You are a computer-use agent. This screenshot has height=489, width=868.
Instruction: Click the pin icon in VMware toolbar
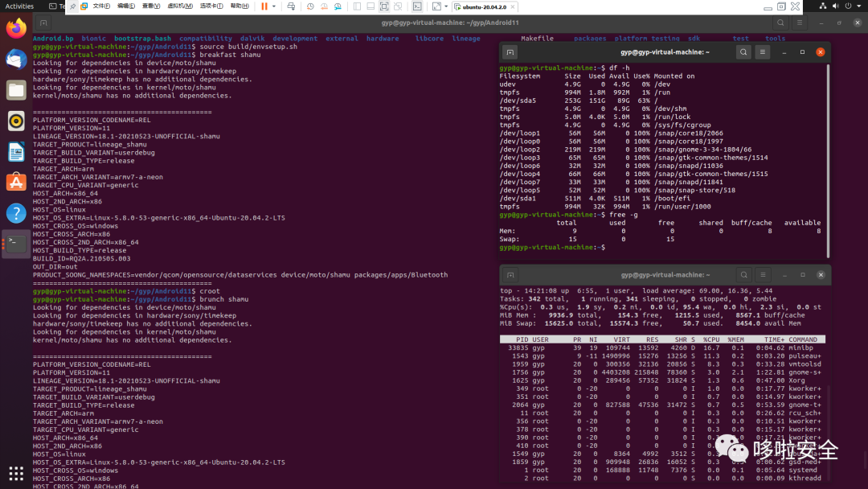click(72, 6)
